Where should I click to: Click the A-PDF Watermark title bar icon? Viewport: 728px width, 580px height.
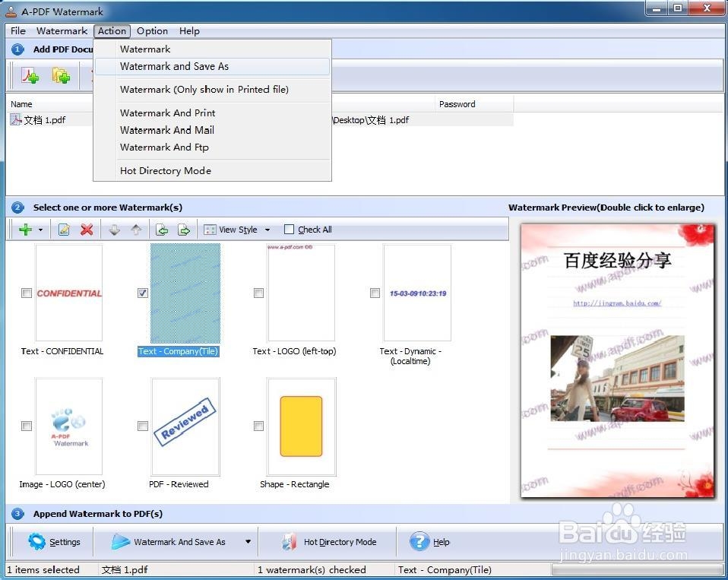pyautogui.click(x=11, y=11)
